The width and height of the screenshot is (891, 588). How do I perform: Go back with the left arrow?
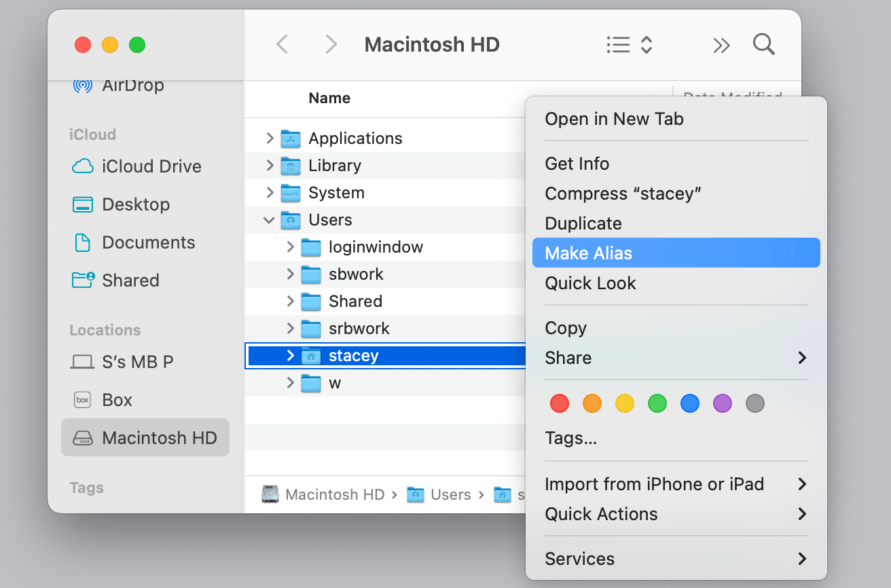[x=283, y=45]
